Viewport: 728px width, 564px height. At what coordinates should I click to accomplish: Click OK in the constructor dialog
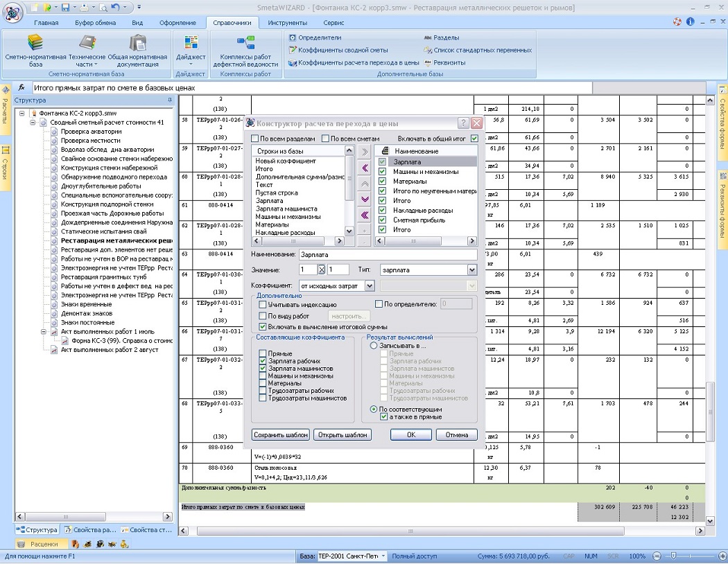tap(411, 434)
